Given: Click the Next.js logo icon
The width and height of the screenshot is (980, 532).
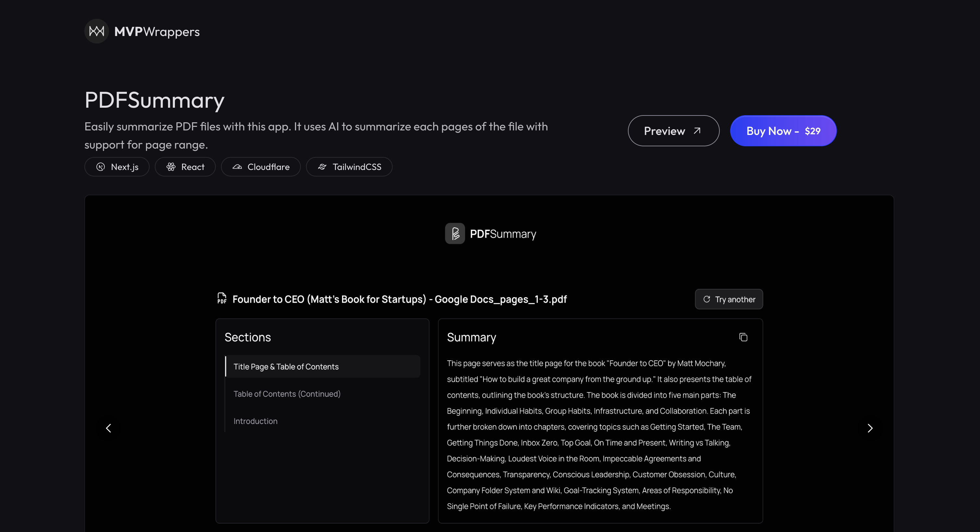Looking at the screenshot, I should point(101,167).
